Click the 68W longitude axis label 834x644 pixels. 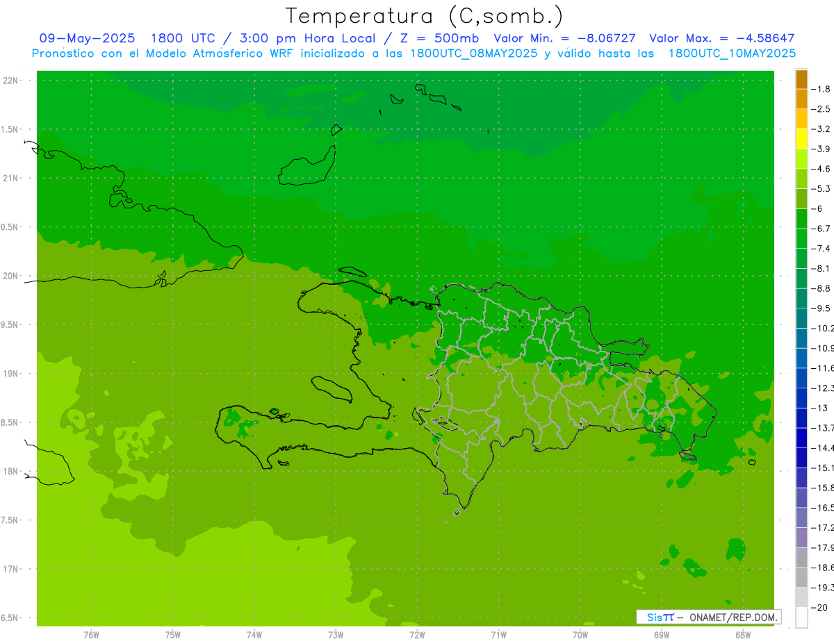coord(742,635)
